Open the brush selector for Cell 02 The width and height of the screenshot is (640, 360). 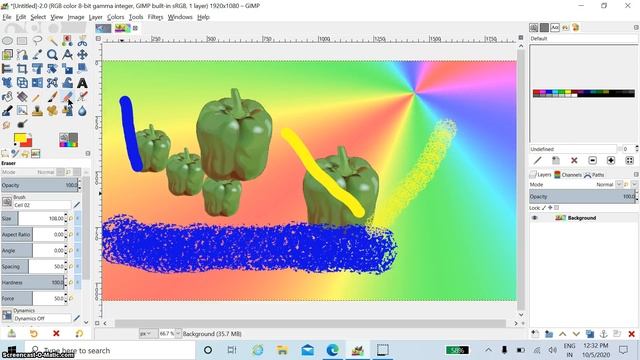(7, 202)
